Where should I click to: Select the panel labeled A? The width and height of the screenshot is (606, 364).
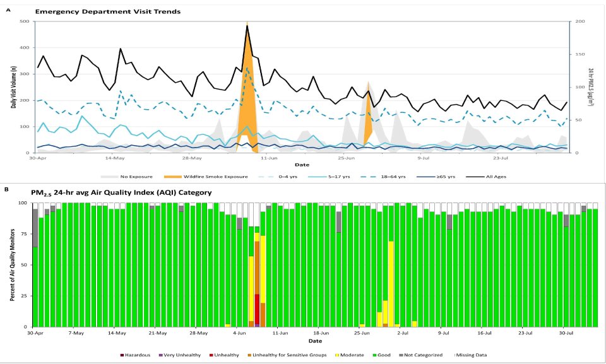pyautogui.click(x=8, y=9)
